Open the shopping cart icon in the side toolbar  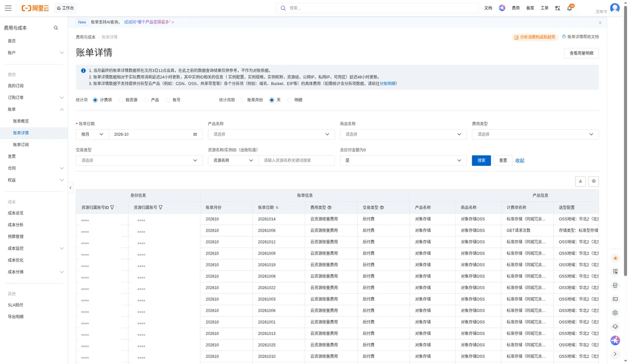click(615, 272)
